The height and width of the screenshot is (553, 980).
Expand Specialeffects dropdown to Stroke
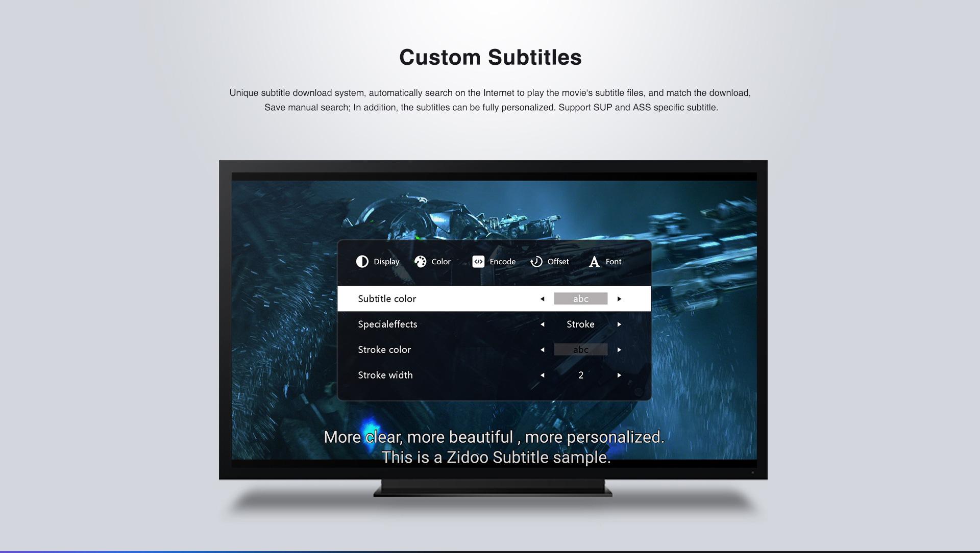(580, 324)
